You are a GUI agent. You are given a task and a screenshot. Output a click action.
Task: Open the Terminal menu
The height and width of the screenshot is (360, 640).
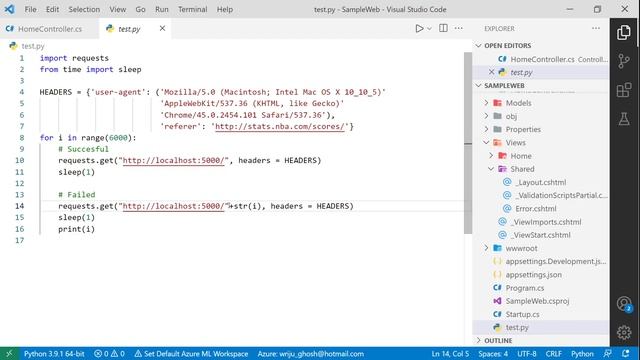193,9
